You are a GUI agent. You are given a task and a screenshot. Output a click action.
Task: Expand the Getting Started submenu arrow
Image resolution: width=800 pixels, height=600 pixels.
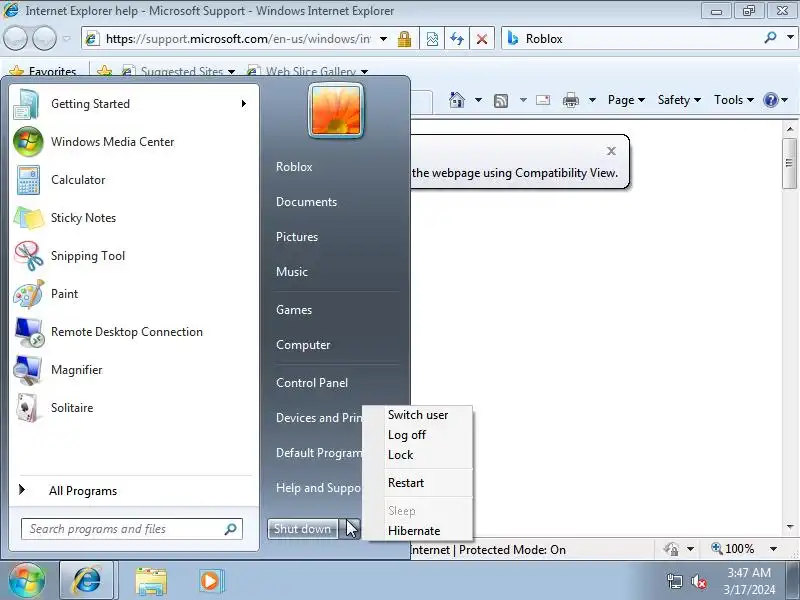tap(244, 104)
